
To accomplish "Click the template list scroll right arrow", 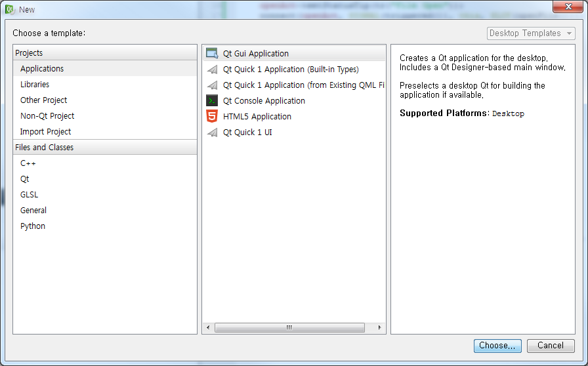I will click(379, 327).
